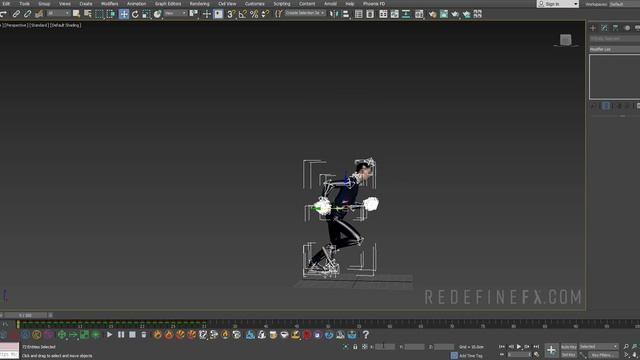Open the Default Shading viewport menu
Screen dimensions: 640x360
tap(65, 25)
